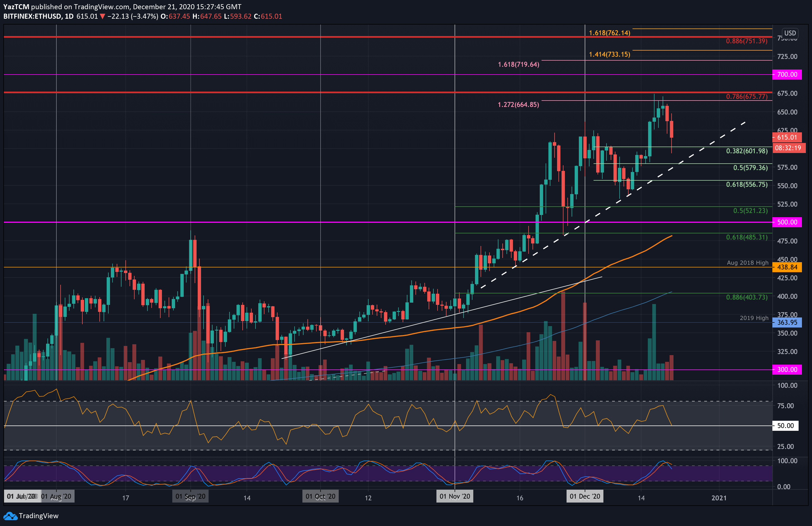Click the close value C:615.01
The height and width of the screenshot is (526, 812).
[x=268, y=16]
